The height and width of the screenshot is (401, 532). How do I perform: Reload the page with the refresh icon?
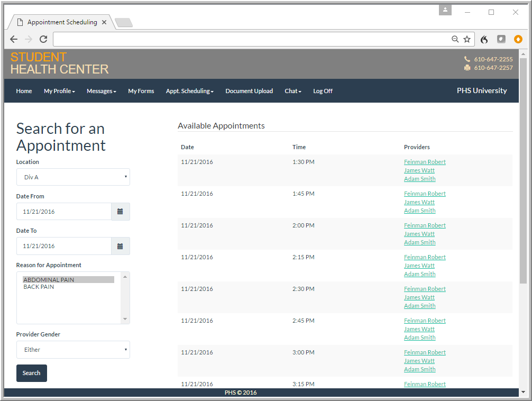(43, 39)
